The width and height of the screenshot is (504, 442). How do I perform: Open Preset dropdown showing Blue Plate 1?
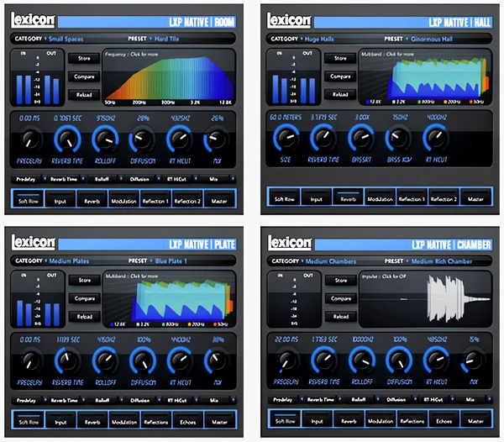coord(171,261)
